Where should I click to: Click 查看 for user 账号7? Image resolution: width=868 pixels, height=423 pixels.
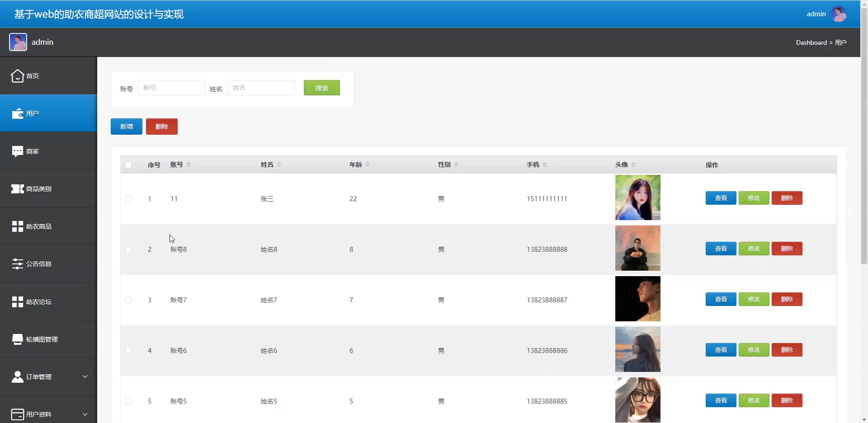pos(721,299)
